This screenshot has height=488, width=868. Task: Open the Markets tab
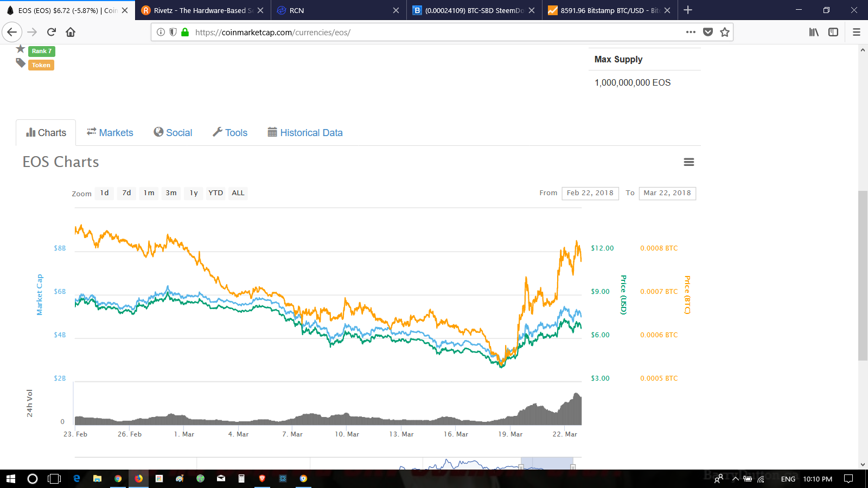pyautogui.click(x=110, y=133)
